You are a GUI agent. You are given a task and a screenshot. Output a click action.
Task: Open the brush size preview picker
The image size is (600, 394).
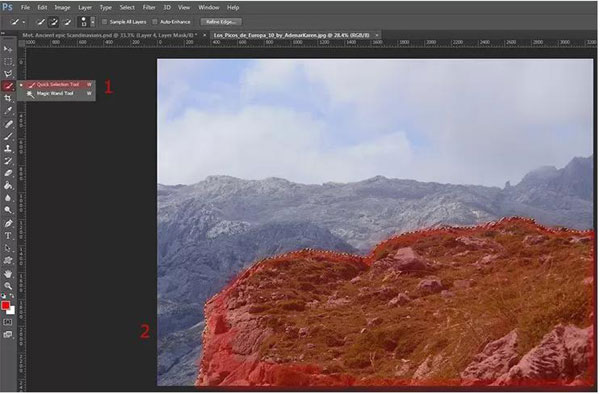tap(83, 22)
